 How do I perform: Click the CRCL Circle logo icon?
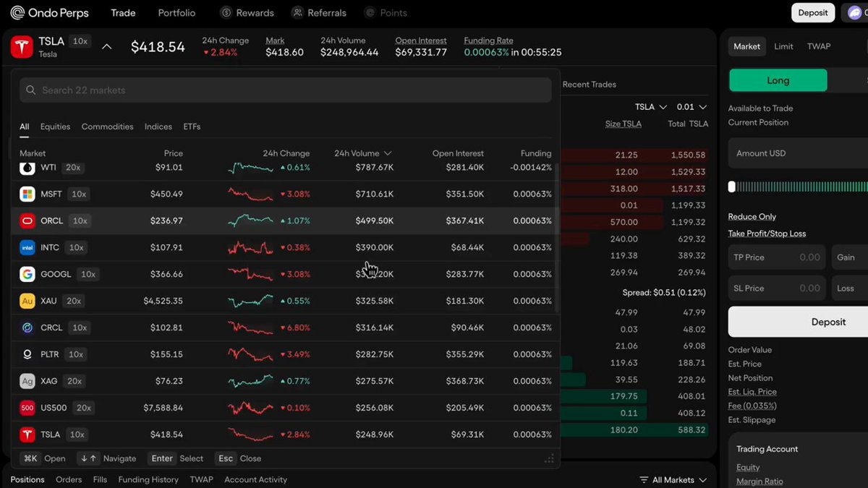27,328
